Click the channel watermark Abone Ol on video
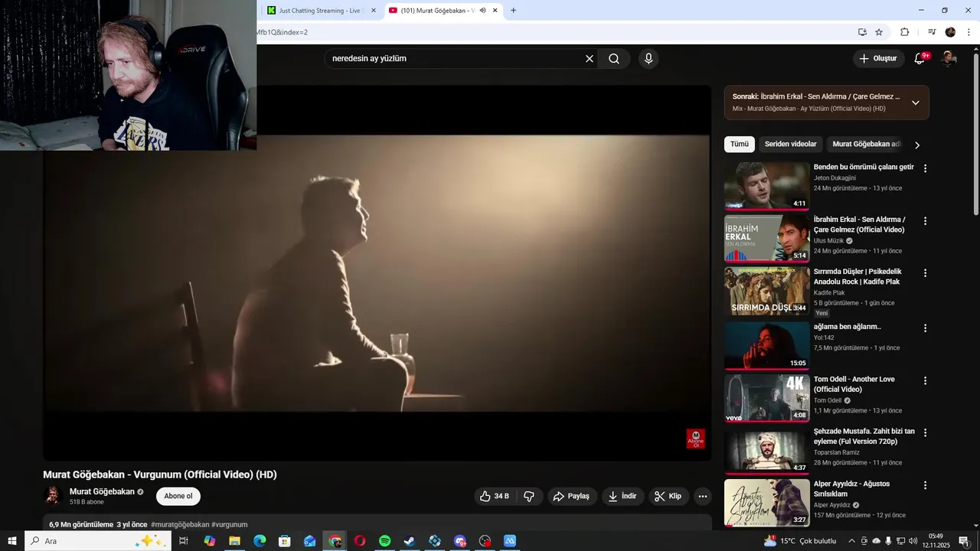This screenshot has height=551, width=980. tap(695, 439)
